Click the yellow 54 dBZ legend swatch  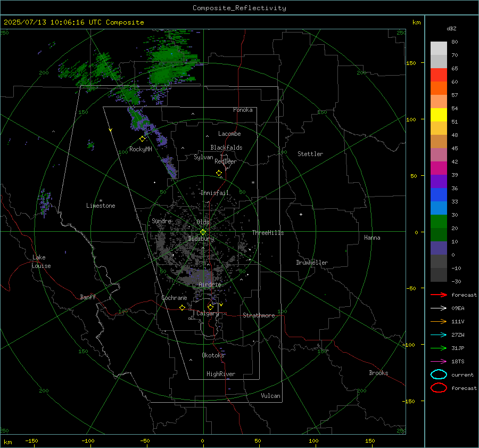[439, 115]
